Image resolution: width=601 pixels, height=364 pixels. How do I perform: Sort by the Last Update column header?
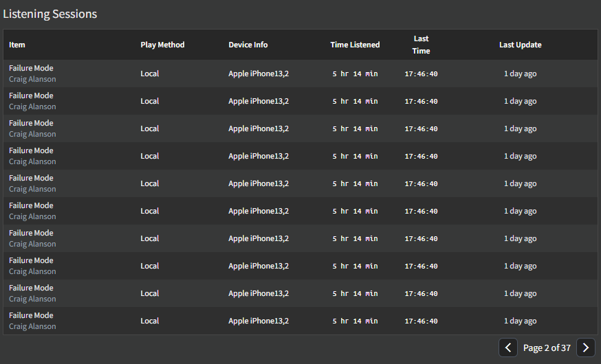pos(520,45)
